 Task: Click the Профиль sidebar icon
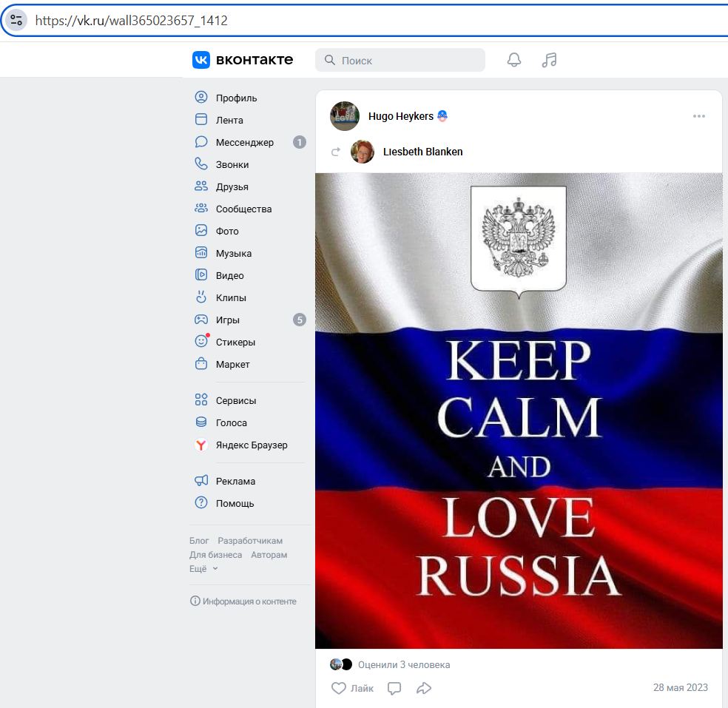(x=201, y=97)
